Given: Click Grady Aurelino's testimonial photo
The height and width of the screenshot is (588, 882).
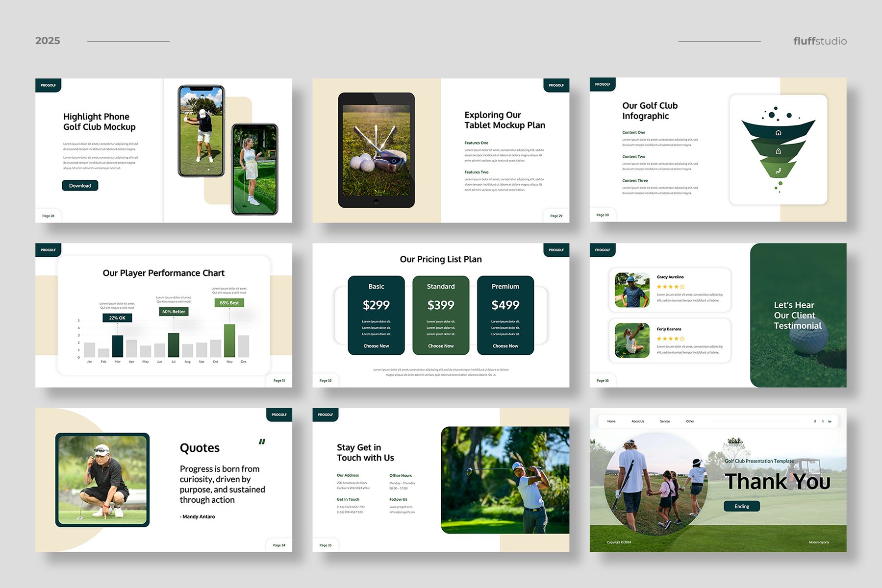Looking at the screenshot, I should coord(632,290).
